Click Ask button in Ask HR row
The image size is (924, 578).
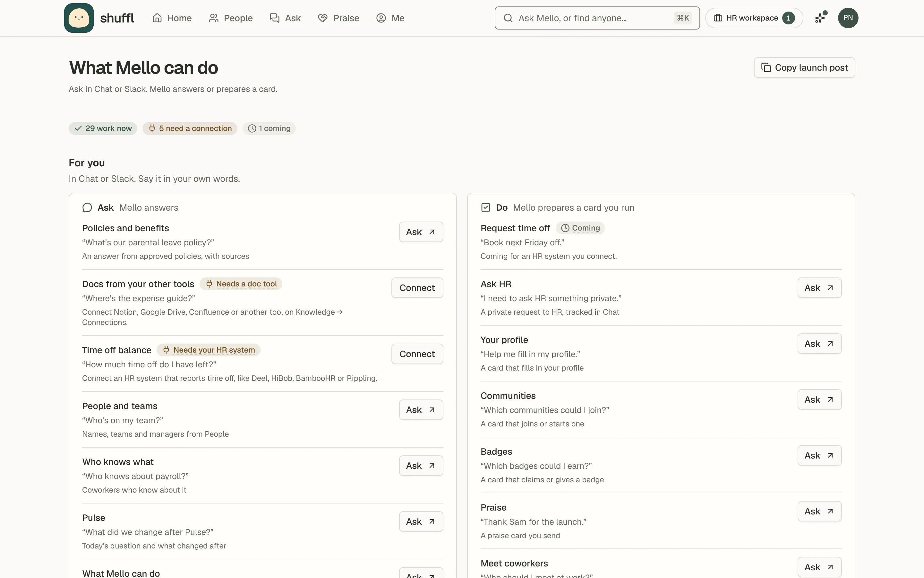819,288
